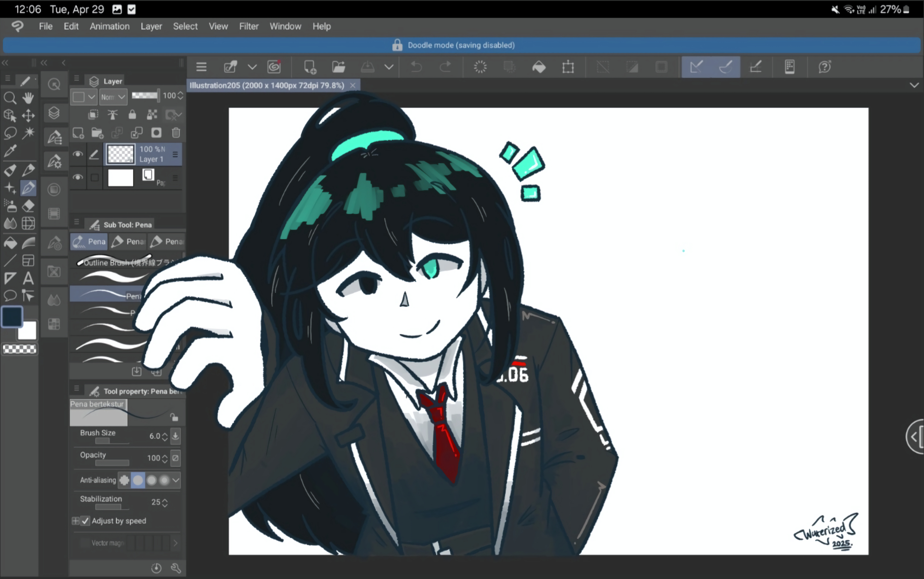Select the first Pena sub tool group
924x579 pixels.
click(89, 241)
